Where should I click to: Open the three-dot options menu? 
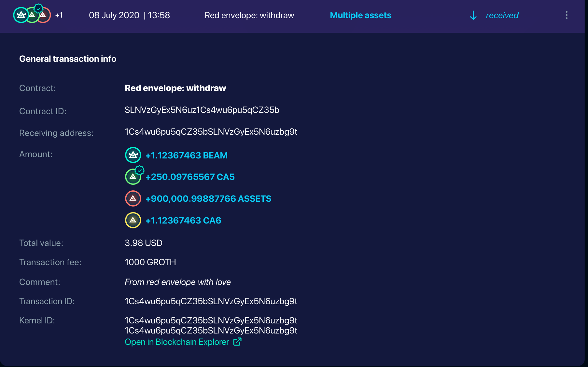(566, 15)
